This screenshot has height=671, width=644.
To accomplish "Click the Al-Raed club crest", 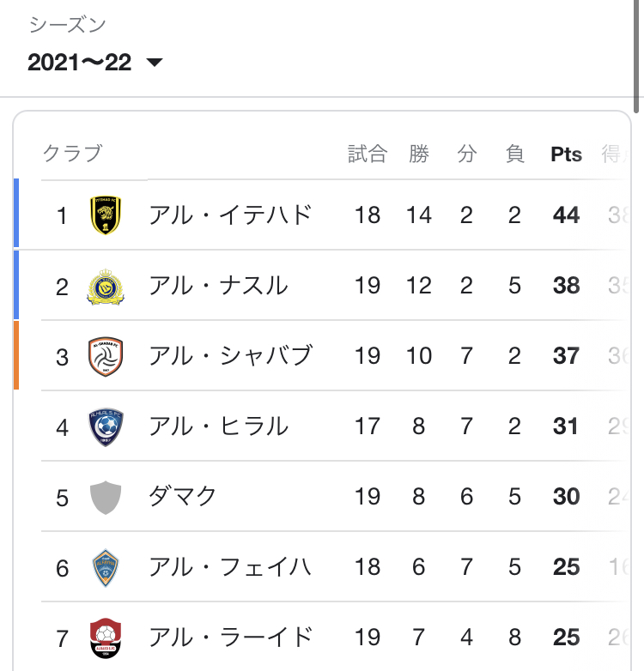I will point(106,638).
